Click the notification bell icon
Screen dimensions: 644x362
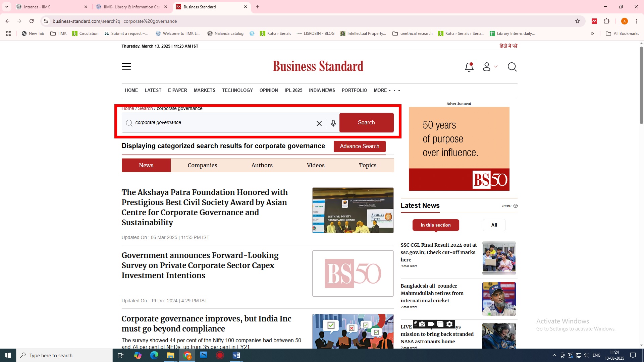469,67
